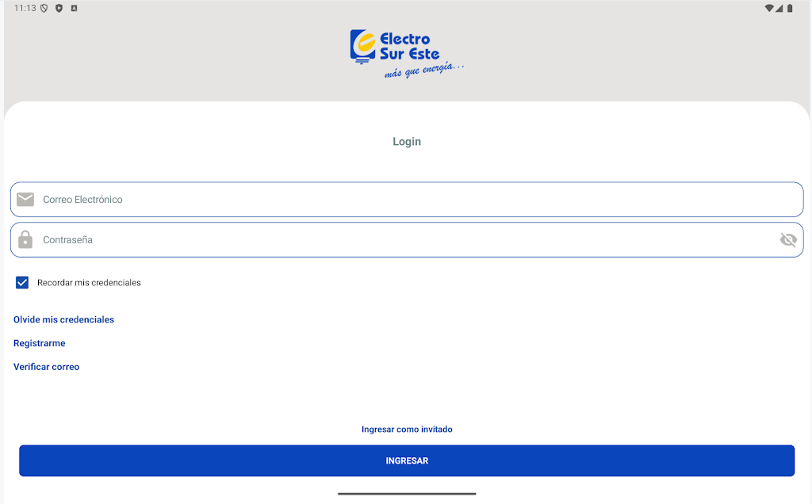
Task: Click the padlock icon in the password field
Action: click(25, 239)
